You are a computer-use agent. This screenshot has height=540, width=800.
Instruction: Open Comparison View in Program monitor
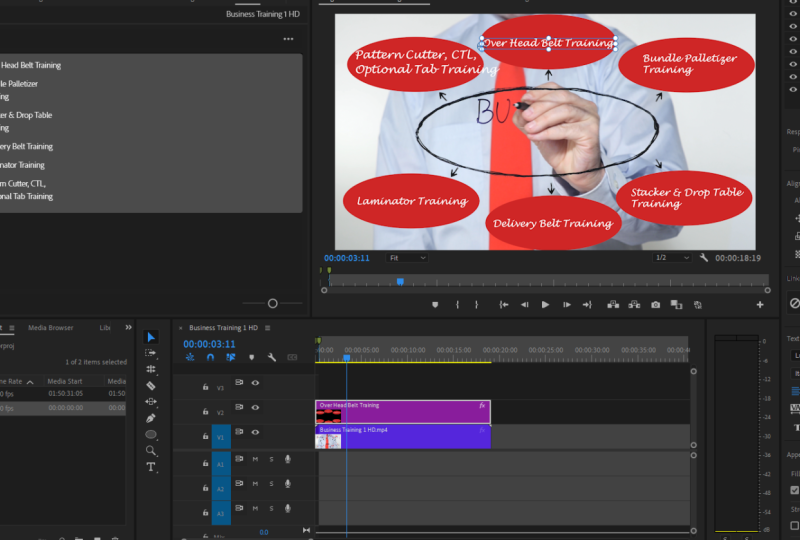coord(677,305)
